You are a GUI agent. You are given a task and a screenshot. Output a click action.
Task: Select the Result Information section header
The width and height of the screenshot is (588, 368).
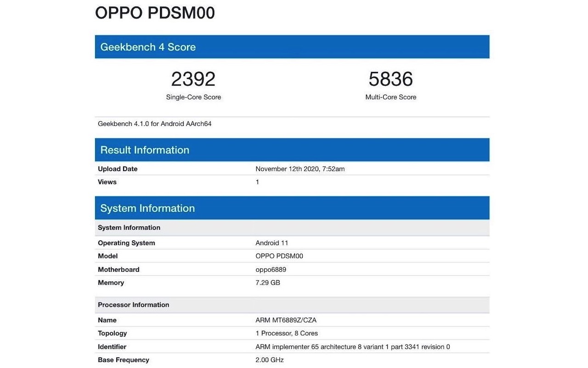click(x=144, y=149)
